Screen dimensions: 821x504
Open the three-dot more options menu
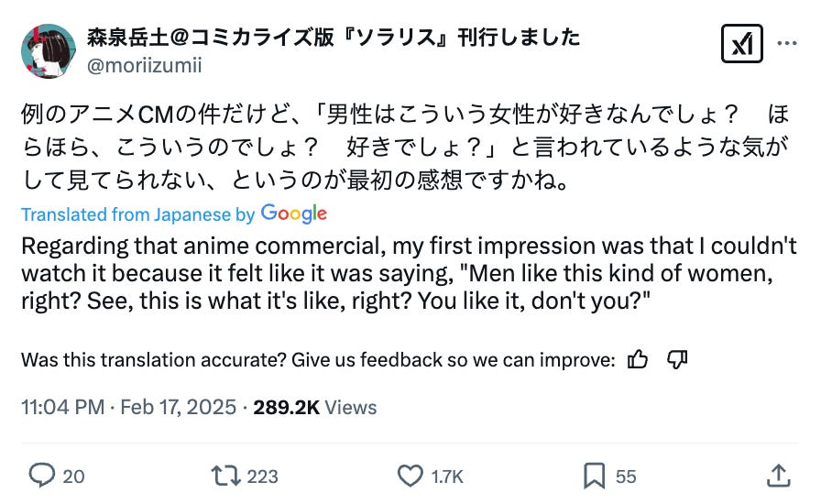point(786,43)
